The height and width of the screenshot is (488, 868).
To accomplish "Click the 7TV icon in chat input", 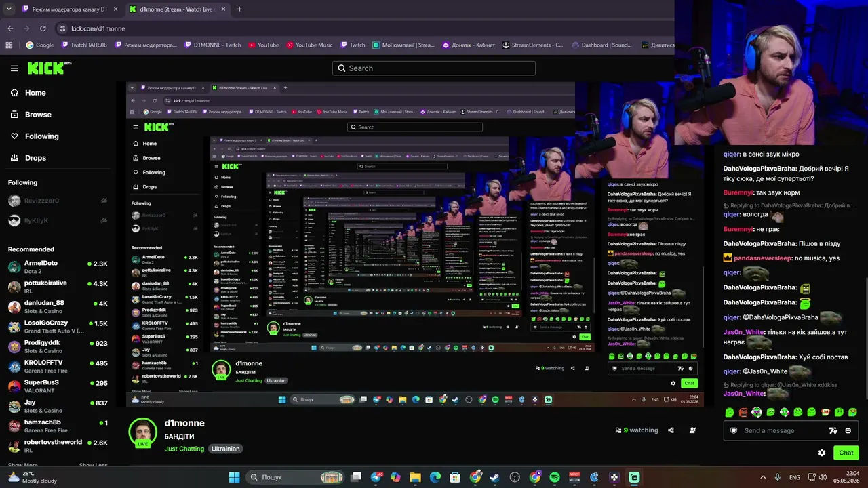I will tap(833, 430).
